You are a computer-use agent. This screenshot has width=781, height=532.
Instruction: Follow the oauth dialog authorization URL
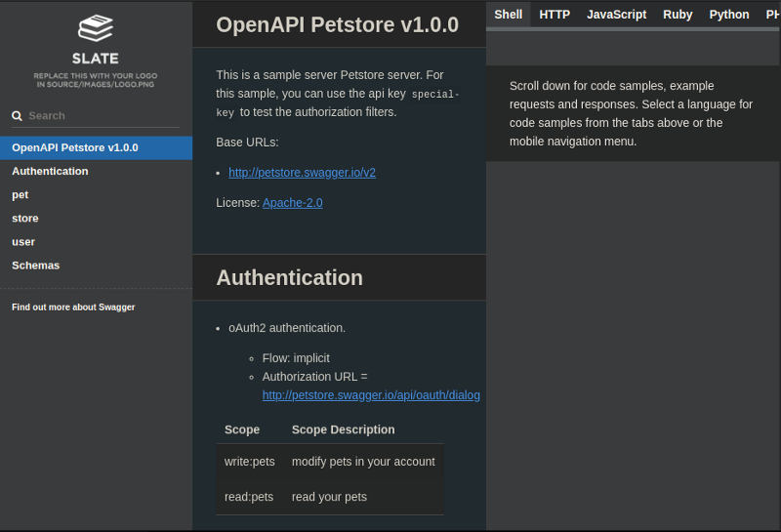pos(371,395)
